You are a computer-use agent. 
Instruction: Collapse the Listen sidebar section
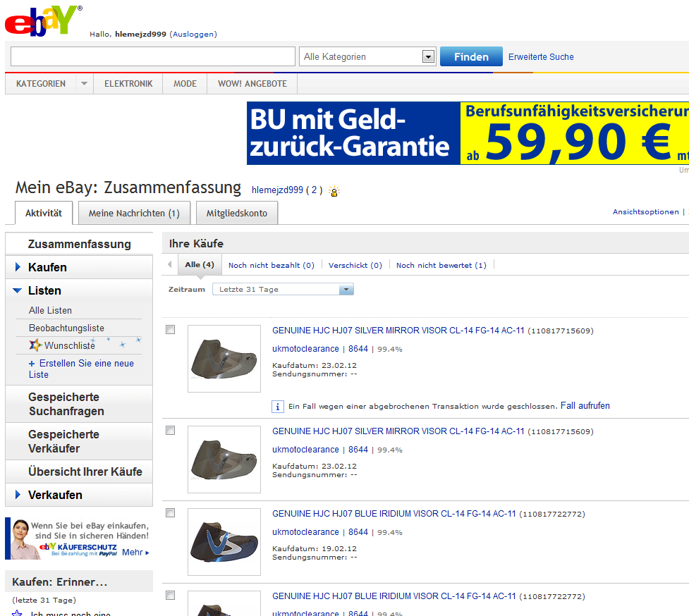18,290
